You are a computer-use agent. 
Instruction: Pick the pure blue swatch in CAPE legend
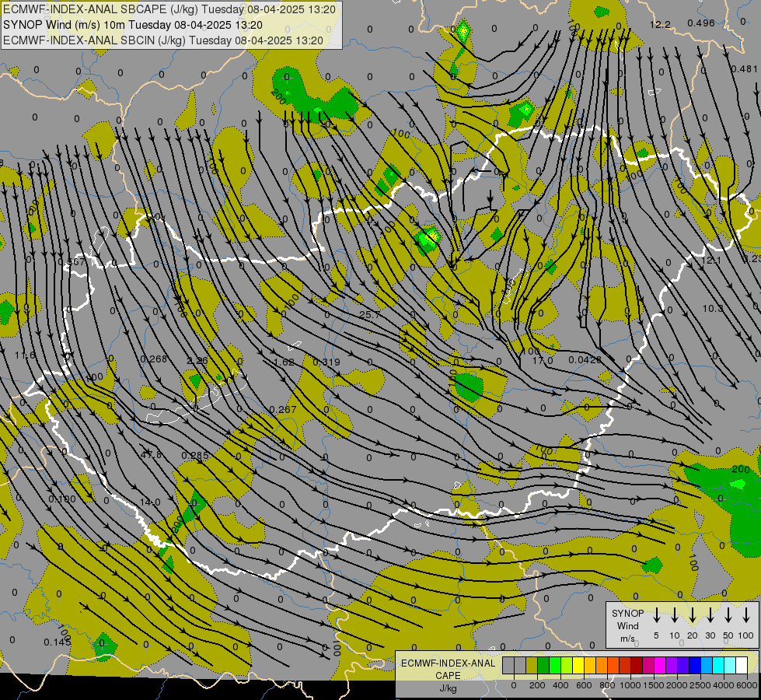click(694, 666)
